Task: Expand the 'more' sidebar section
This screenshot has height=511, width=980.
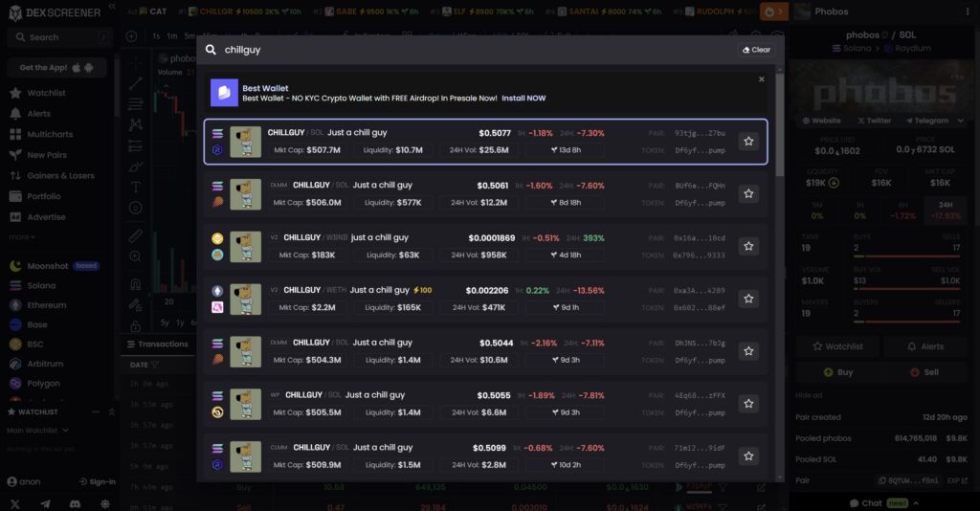Action: pos(22,236)
